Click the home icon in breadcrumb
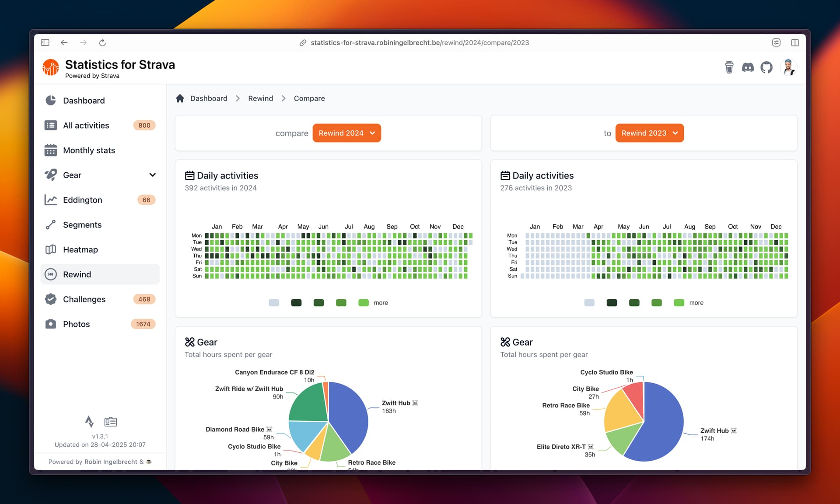The height and width of the screenshot is (504, 840). click(x=180, y=98)
